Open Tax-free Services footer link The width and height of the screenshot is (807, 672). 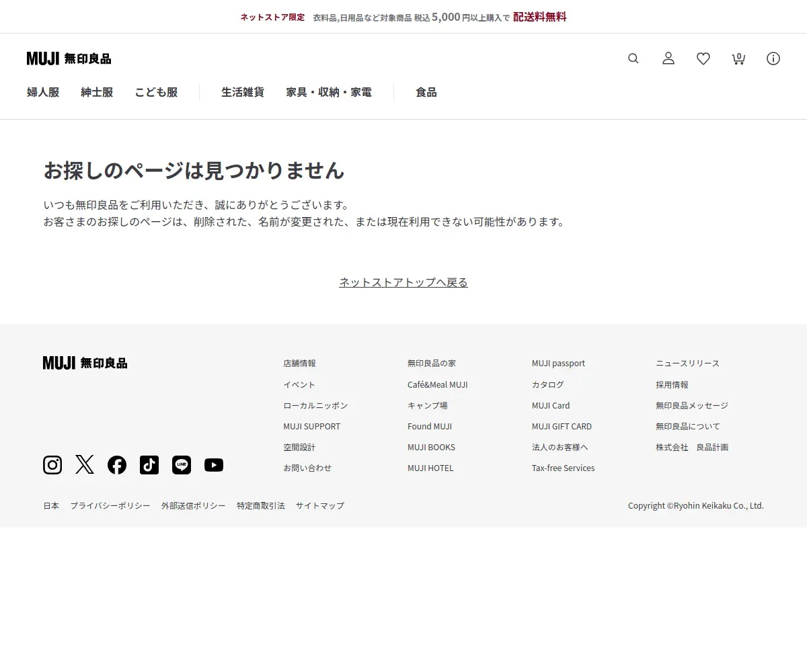point(564,468)
